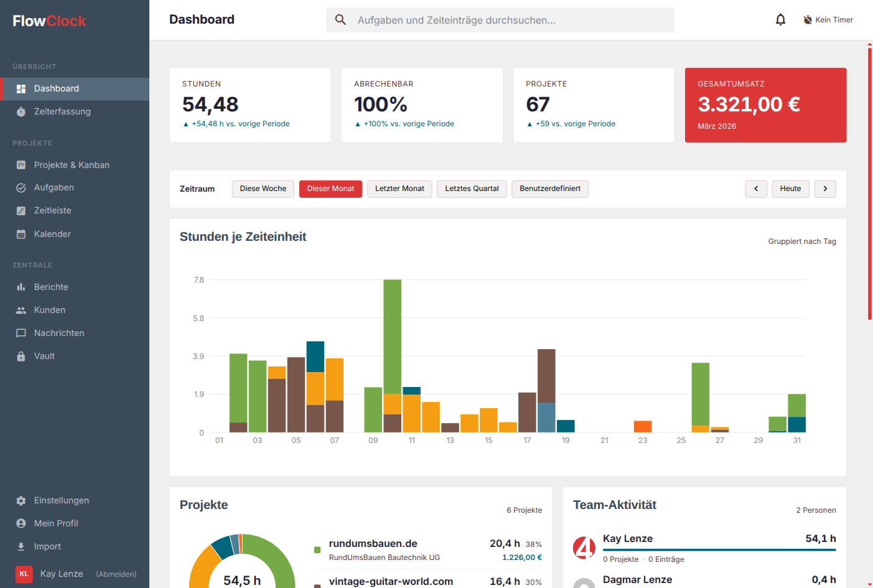Click the Vault lock icon

click(21, 356)
